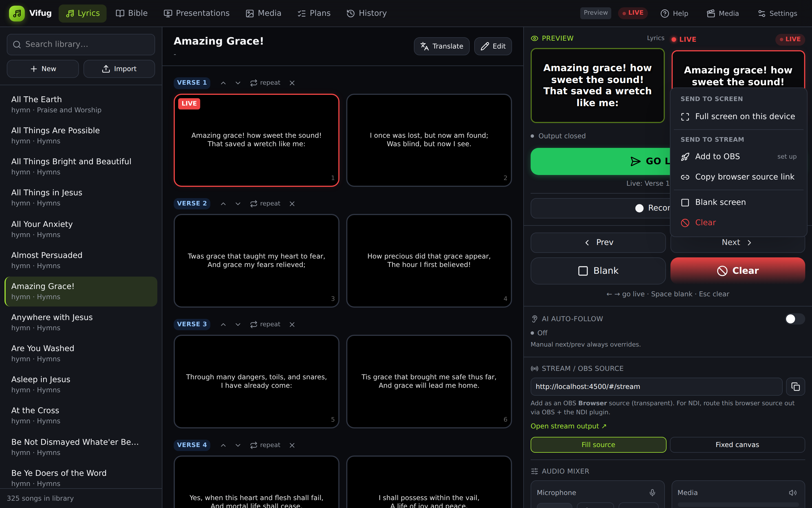The height and width of the screenshot is (508, 812).
Task: Toggle repeat for Verse 2
Action: [265, 203]
